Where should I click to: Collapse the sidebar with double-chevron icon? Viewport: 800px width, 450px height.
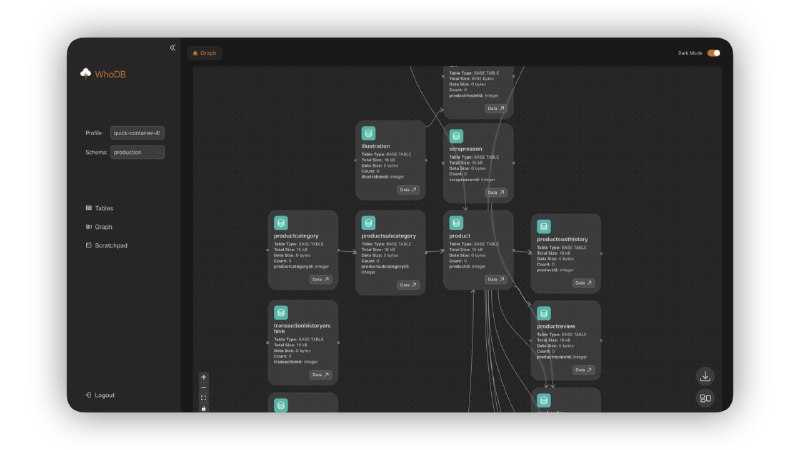172,47
